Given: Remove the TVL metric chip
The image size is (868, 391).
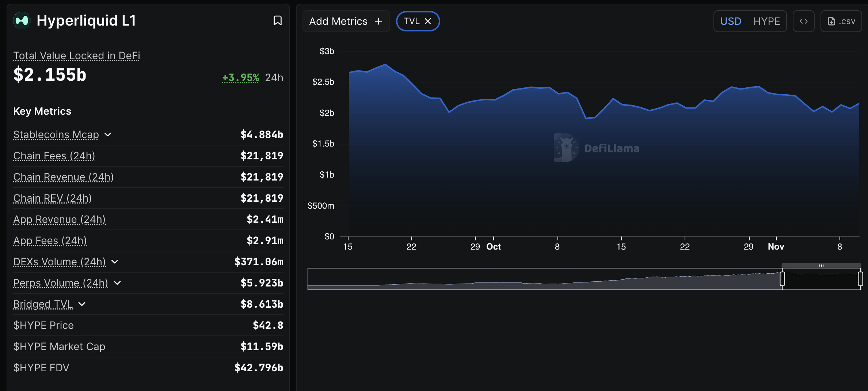Looking at the screenshot, I should [x=428, y=21].
